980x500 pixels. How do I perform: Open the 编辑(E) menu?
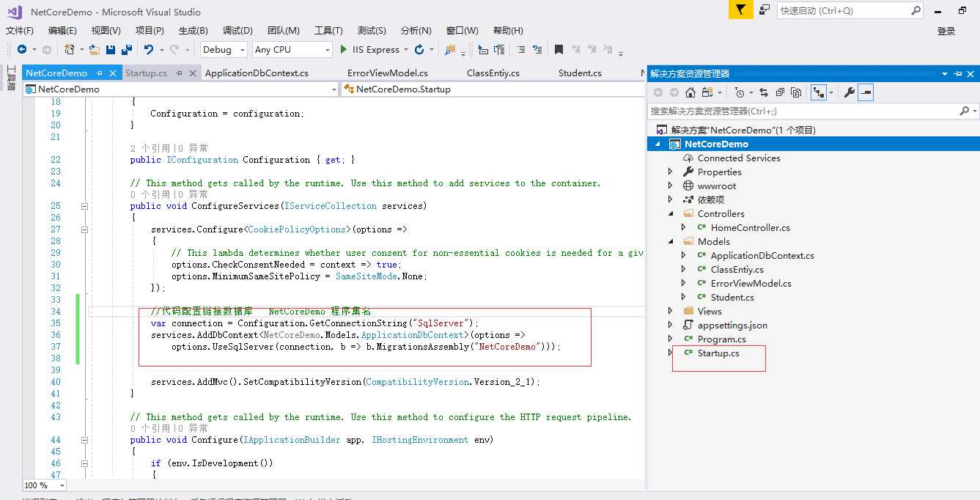62,30
